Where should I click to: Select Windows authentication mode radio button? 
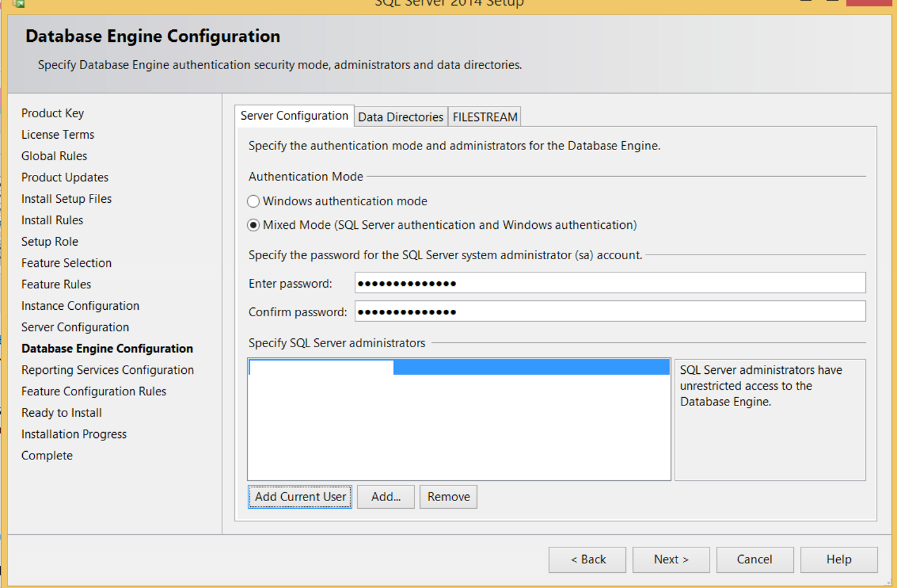click(253, 201)
